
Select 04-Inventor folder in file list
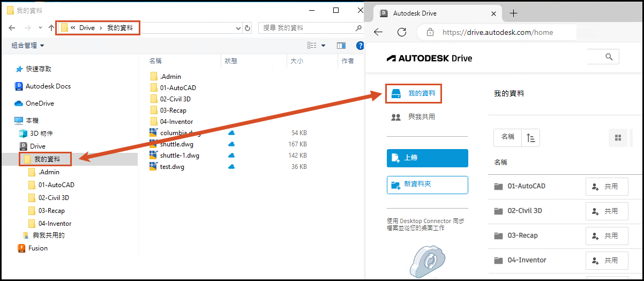pyautogui.click(x=171, y=122)
